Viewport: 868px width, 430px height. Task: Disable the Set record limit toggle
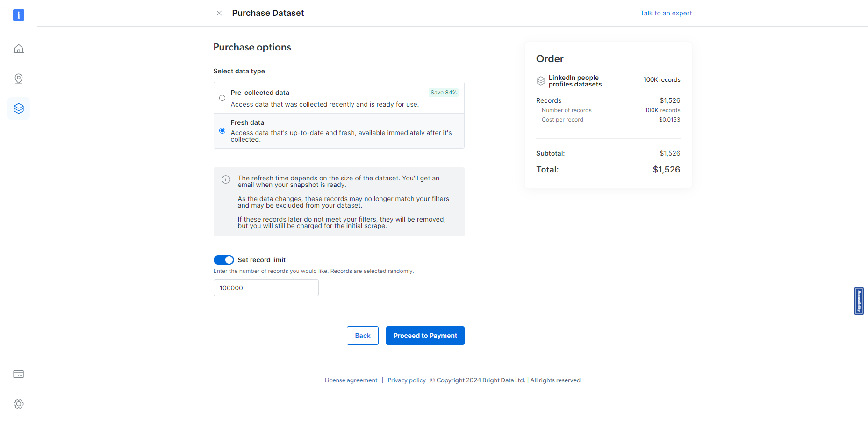tap(224, 260)
